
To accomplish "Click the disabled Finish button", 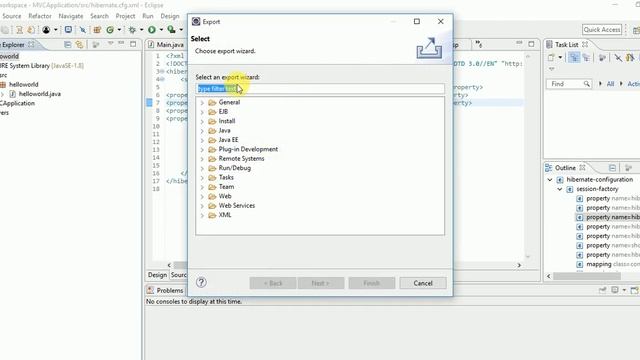I will click(x=371, y=283).
